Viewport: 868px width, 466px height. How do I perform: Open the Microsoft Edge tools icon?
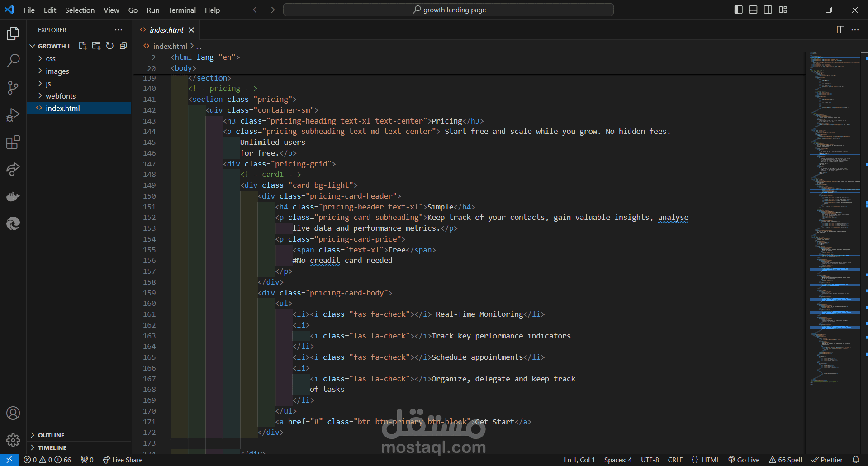13,223
